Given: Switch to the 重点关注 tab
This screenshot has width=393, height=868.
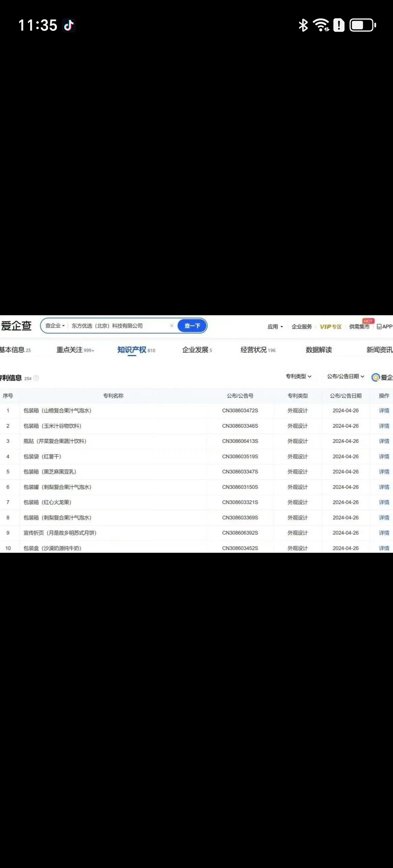Looking at the screenshot, I should click(x=75, y=350).
